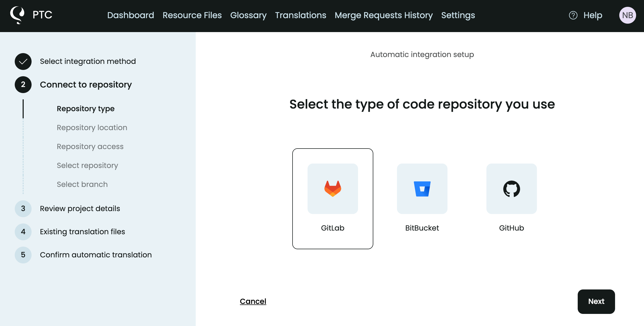
Task: Expand the Existing translation files step
Action: coord(83,231)
